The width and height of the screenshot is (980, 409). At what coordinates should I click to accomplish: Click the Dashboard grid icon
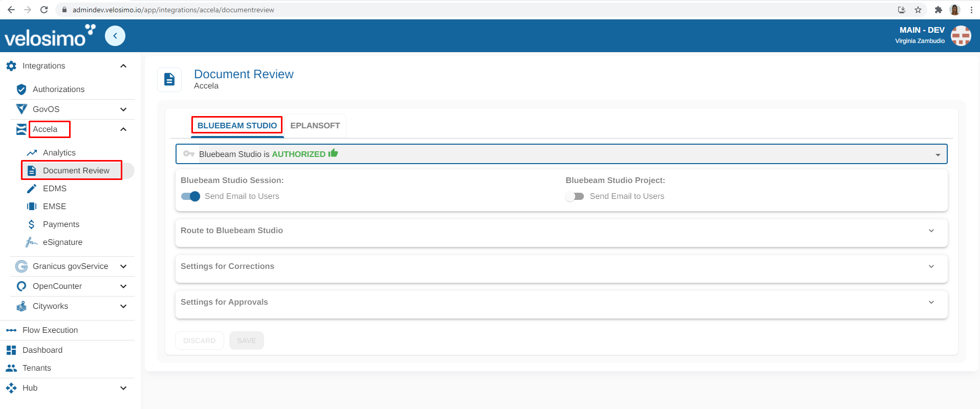coord(11,350)
